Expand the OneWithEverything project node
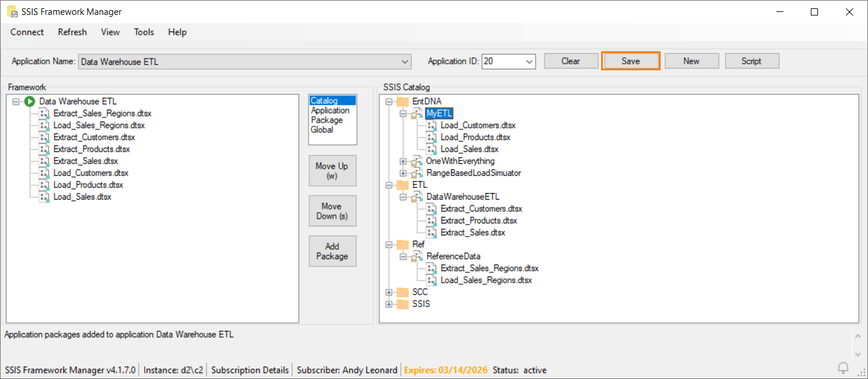This screenshot has height=379, width=868. (x=403, y=161)
